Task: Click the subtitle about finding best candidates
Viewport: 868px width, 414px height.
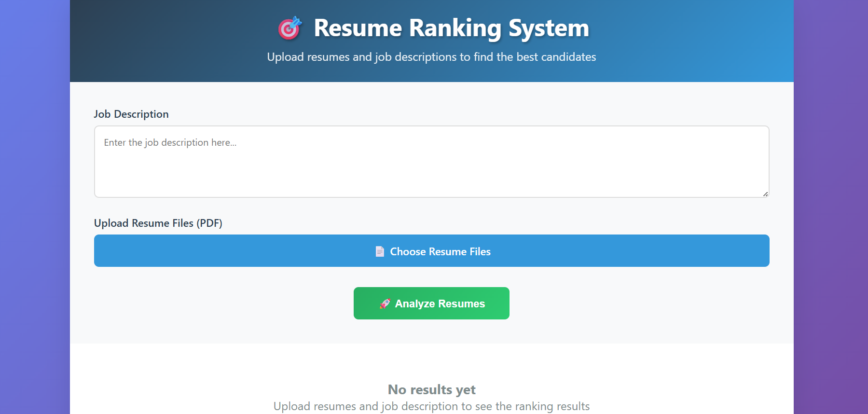Action: pyautogui.click(x=431, y=57)
